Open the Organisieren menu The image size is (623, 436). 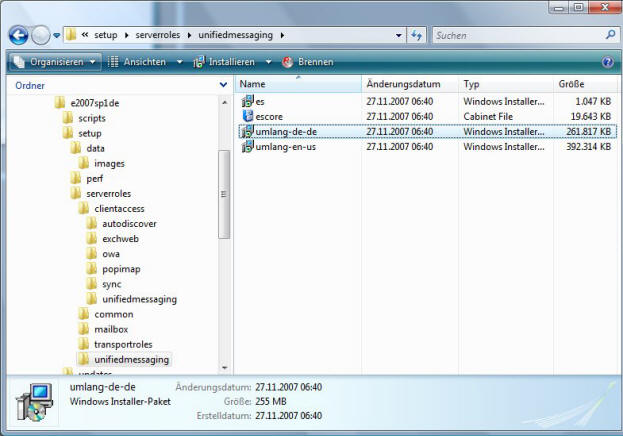[x=55, y=62]
